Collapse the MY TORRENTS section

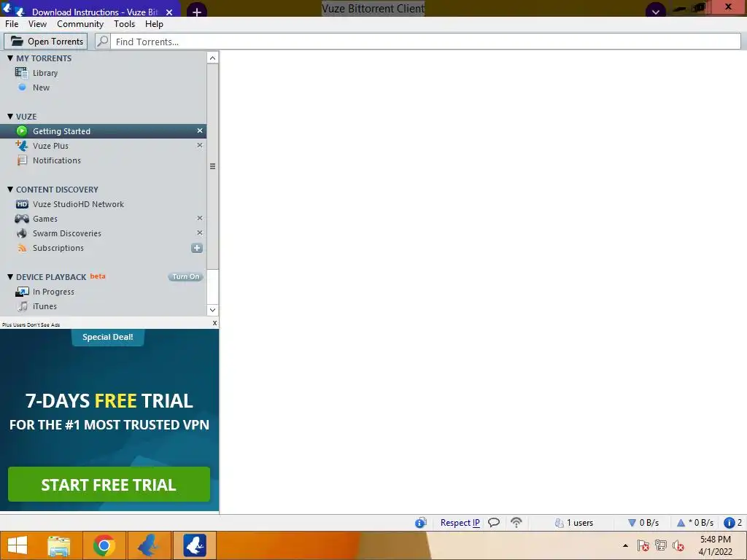[10, 58]
